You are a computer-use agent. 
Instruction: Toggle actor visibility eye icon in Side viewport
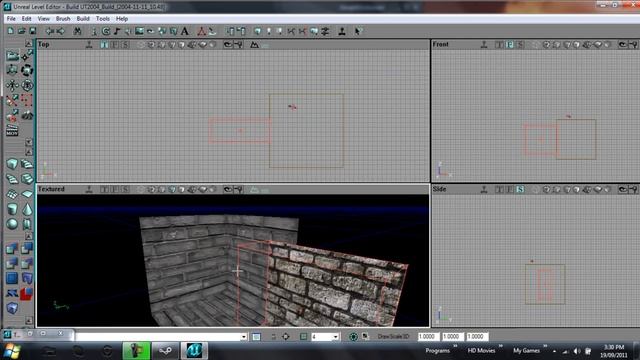[622, 189]
